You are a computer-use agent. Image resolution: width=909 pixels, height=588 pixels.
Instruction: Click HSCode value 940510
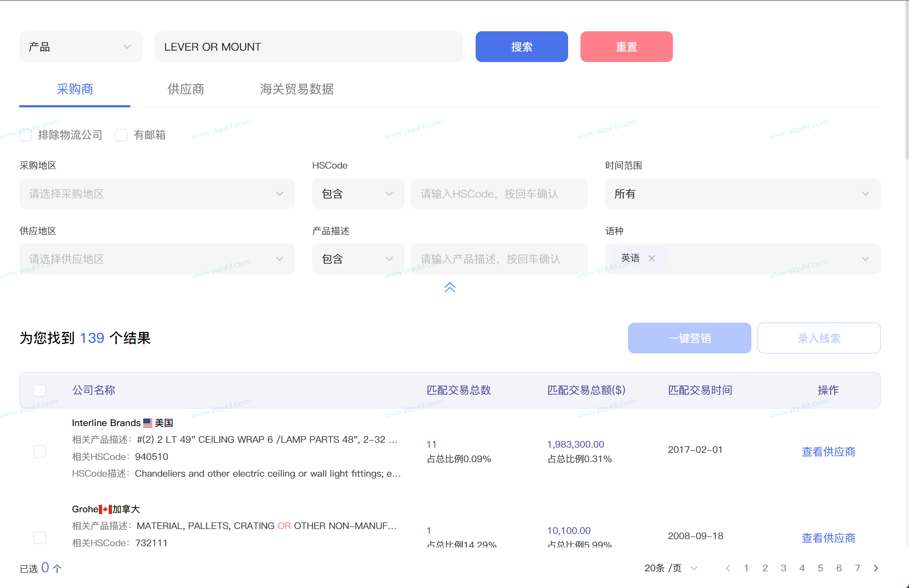pos(151,457)
